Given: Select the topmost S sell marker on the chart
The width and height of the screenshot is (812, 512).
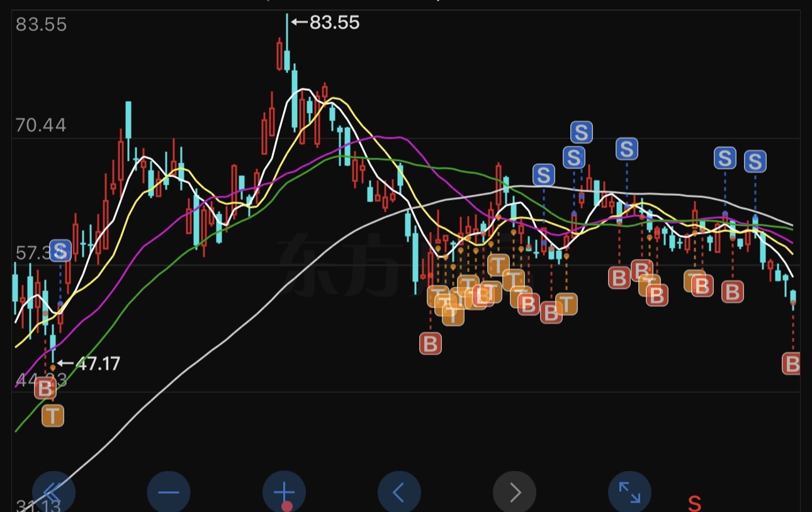Looking at the screenshot, I should pyautogui.click(x=581, y=132).
